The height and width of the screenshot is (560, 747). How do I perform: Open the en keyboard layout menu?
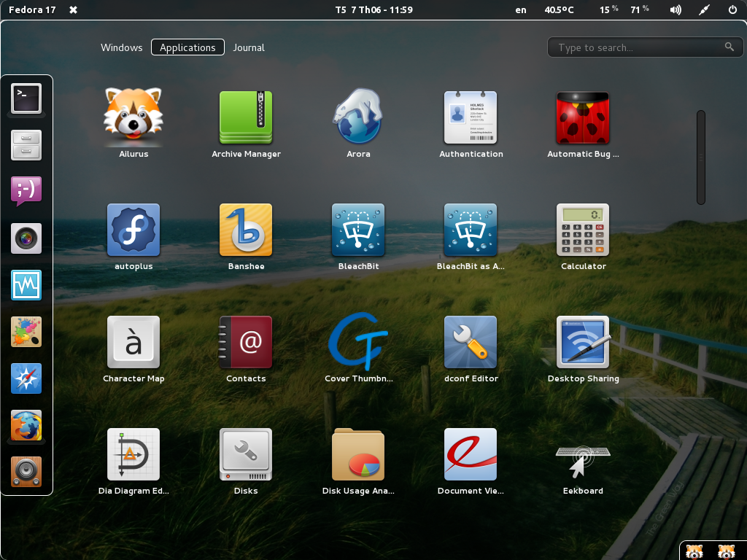521,9
